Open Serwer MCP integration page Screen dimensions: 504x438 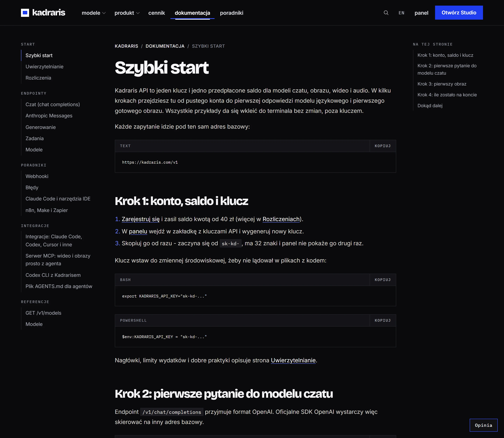[58, 260]
